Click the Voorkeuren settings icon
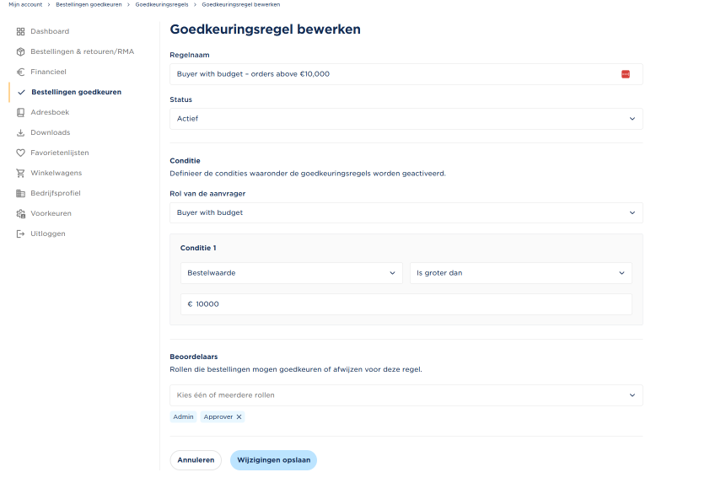This screenshot has height=483, width=726. [x=20, y=213]
